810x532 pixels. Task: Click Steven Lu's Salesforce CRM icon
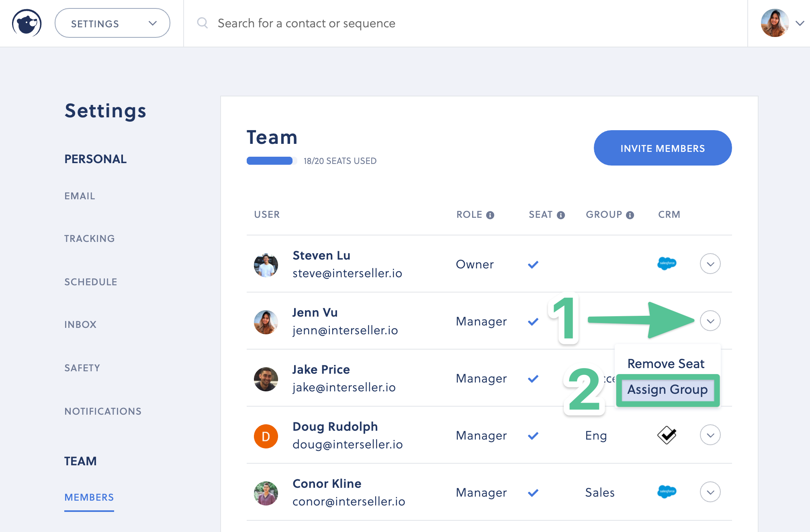(x=667, y=264)
